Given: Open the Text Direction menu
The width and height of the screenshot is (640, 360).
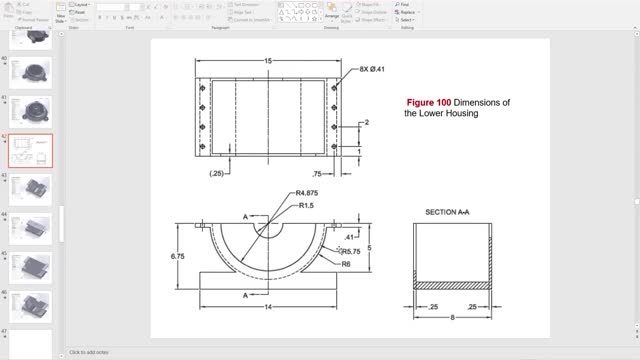Looking at the screenshot, I should (243, 4).
